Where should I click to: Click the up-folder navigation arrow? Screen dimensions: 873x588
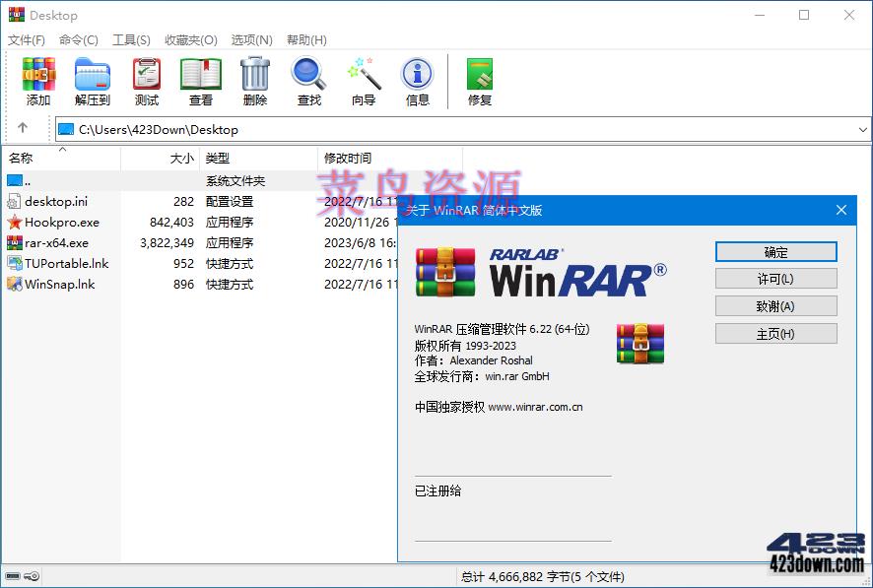[x=22, y=129]
